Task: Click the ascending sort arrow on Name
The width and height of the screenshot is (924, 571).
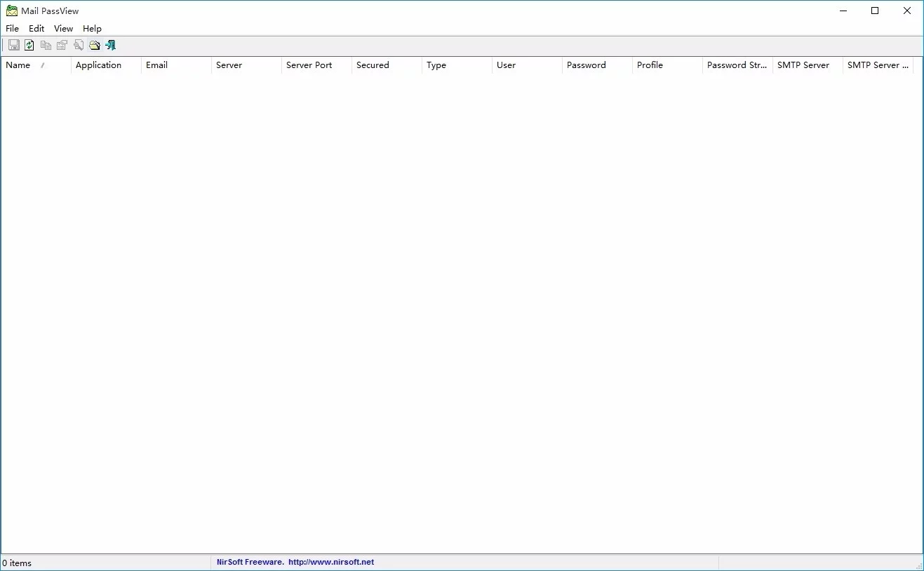Action: (x=42, y=65)
